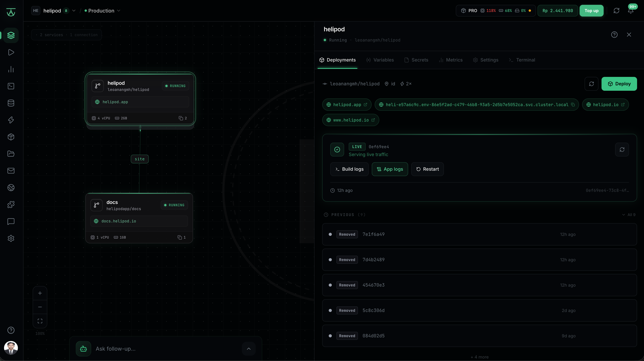
Task: Open App logs
Action: click(390, 169)
